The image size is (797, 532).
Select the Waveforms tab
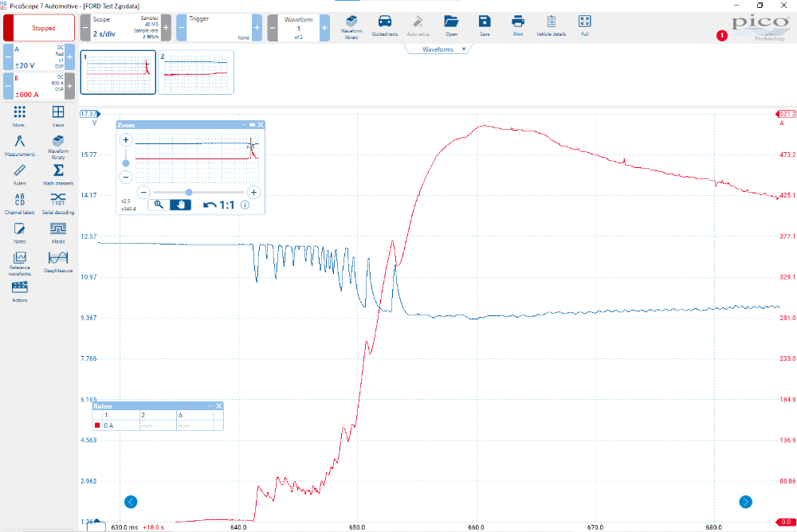[436, 49]
